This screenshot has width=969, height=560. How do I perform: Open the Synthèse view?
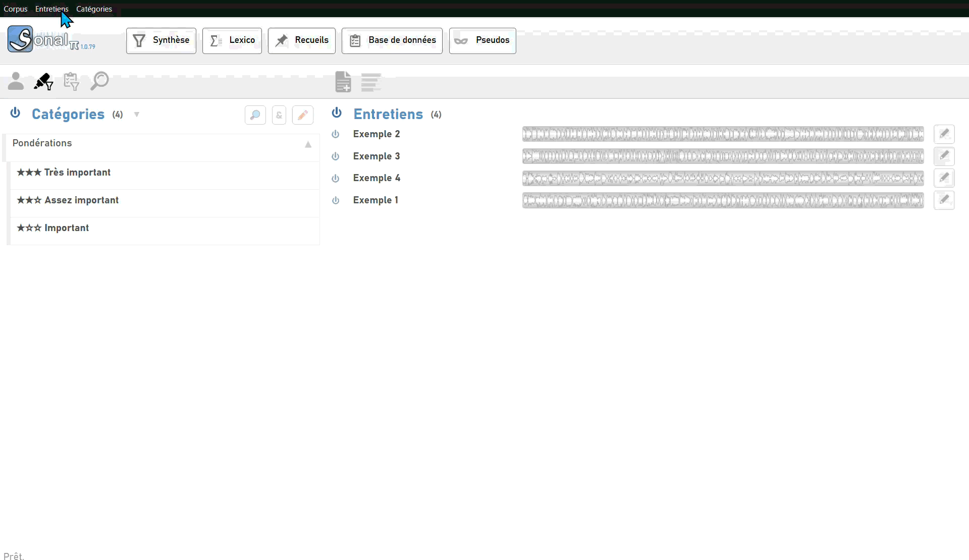coord(161,40)
